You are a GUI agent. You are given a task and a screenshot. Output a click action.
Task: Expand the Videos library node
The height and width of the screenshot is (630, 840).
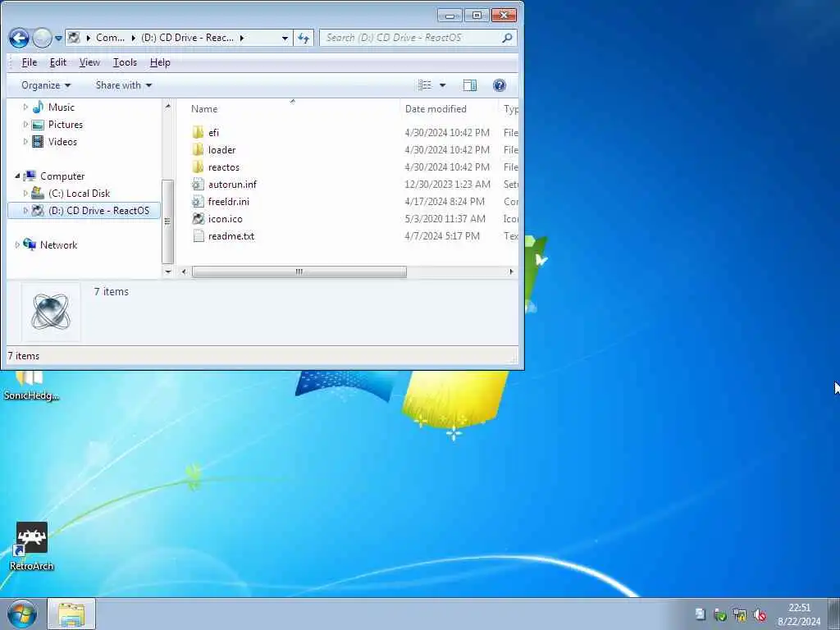[x=25, y=142]
